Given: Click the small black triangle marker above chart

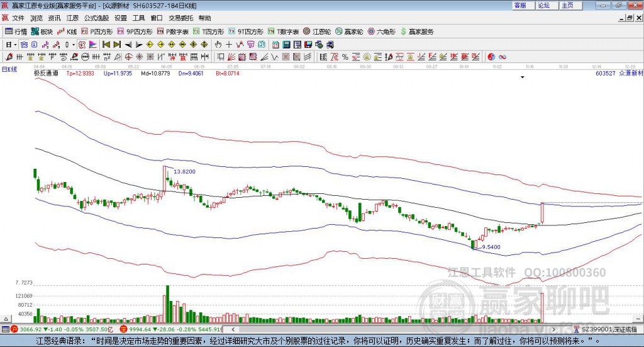Looking at the screenshot, I should (523, 77).
